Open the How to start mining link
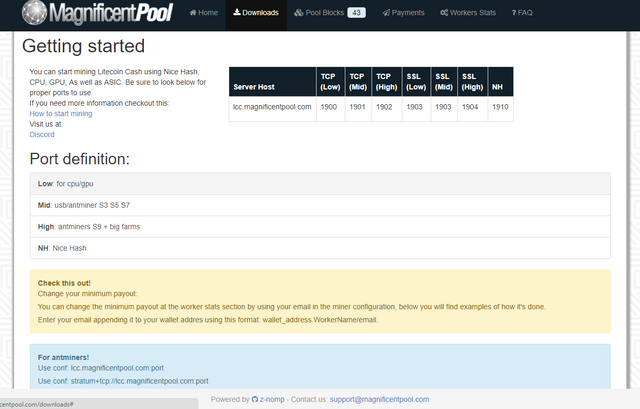 [x=61, y=113]
